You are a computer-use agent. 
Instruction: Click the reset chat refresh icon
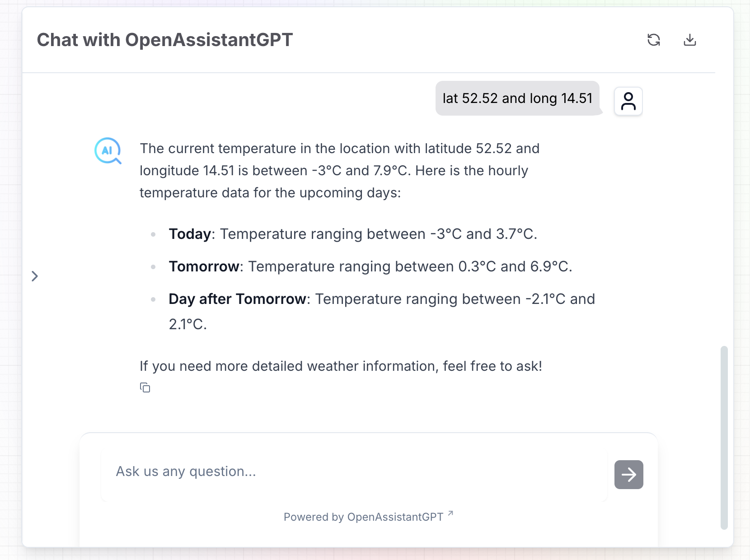click(653, 40)
